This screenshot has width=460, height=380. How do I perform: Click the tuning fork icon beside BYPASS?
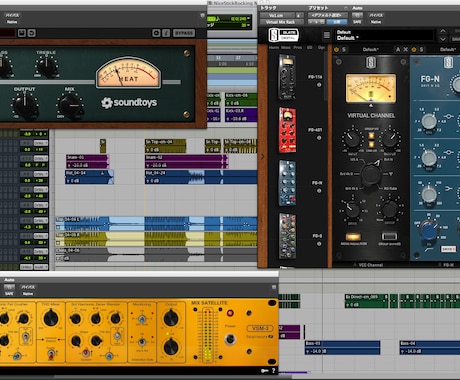pyautogui.click(x=166, y=33)
